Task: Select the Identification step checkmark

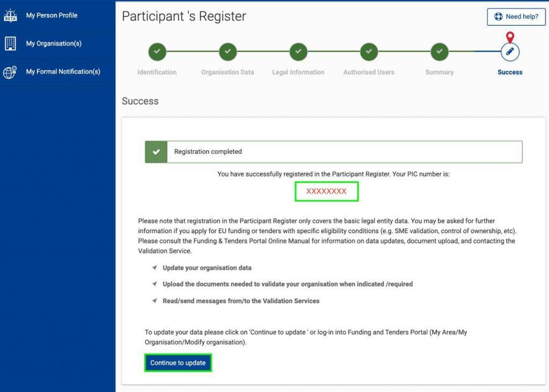Action: click(x=157, y=51)
